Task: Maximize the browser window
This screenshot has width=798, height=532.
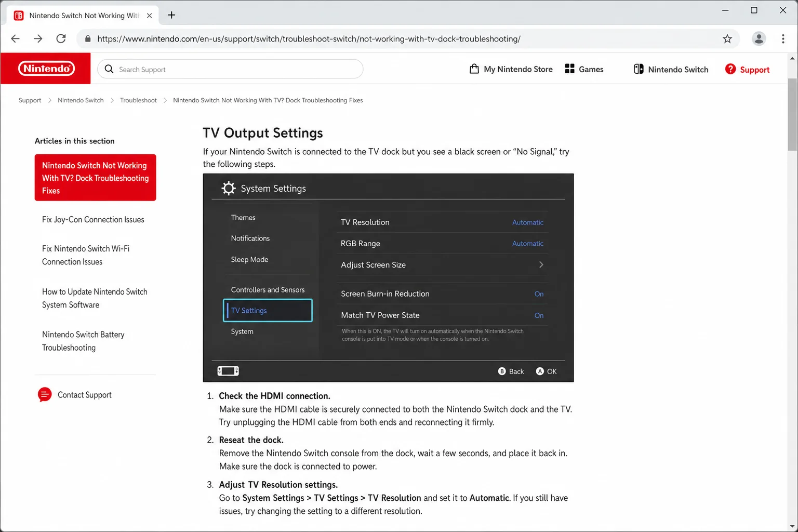Action: click(754, 10)
